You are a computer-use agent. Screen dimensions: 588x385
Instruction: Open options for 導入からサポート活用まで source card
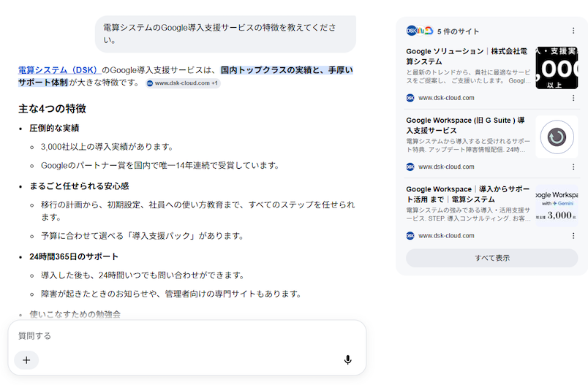coord(573,235)
